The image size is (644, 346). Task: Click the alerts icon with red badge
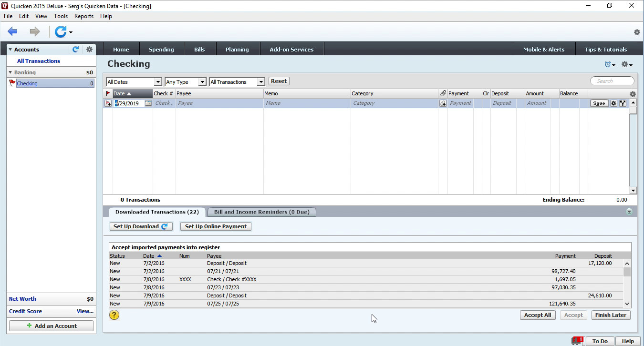(x=577, y=340)
